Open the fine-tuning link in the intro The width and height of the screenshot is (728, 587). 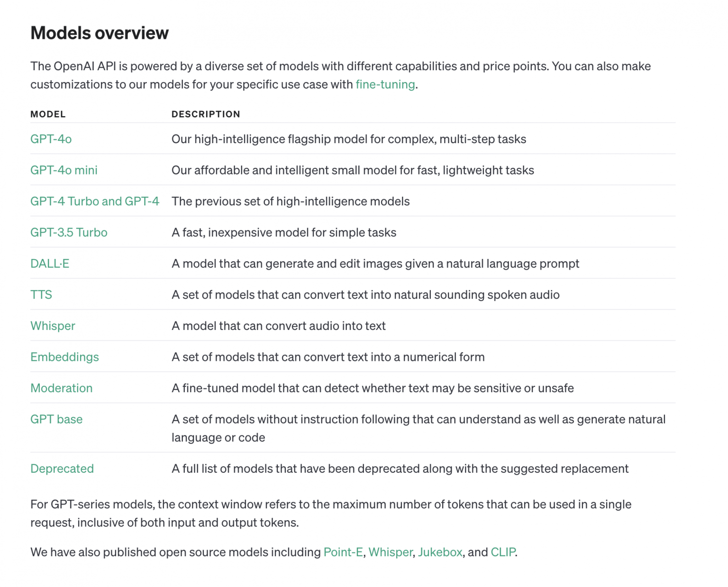tap(385, 84)
